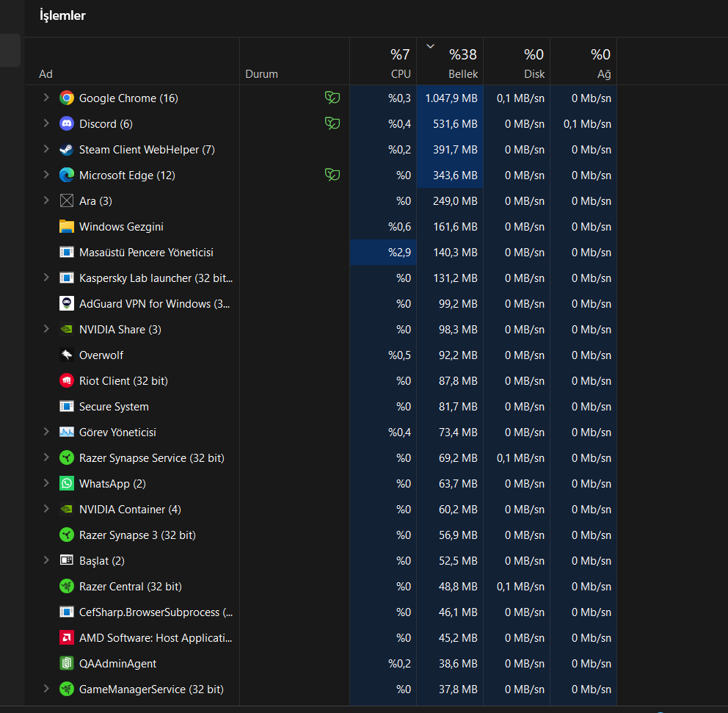Sort processes by CPU usage column
Viewport: 728px width, 713px height.
(x=383, y=61)
